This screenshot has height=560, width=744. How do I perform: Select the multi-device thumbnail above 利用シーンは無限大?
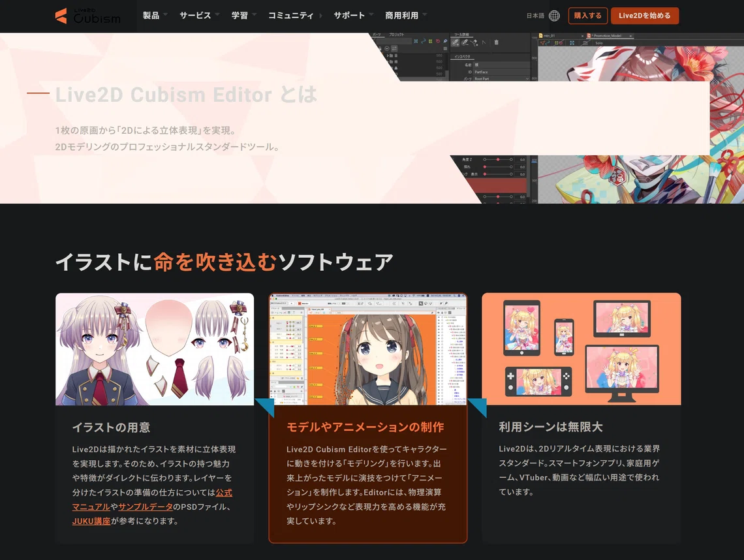(x=581, y=349)
